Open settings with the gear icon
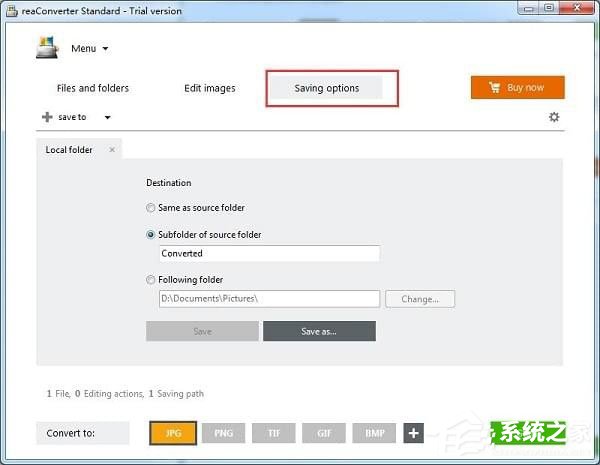This screenshot has width=600, height=465. (554, 117)
